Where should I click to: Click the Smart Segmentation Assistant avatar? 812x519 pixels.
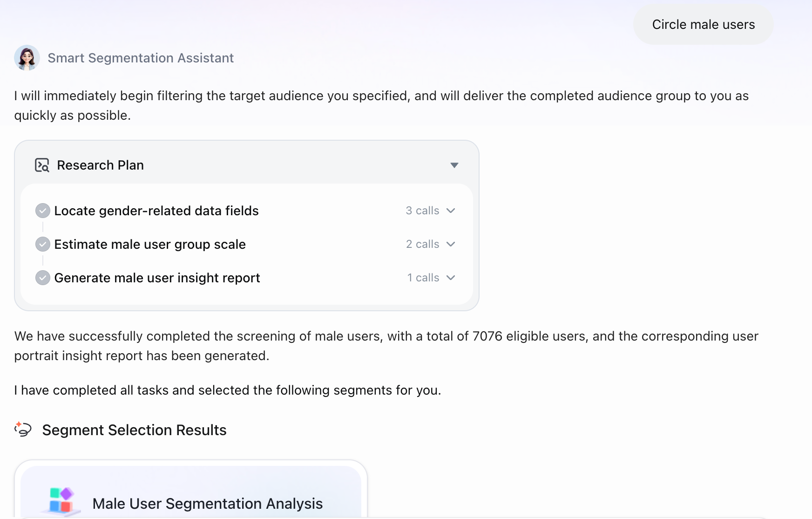27,58
